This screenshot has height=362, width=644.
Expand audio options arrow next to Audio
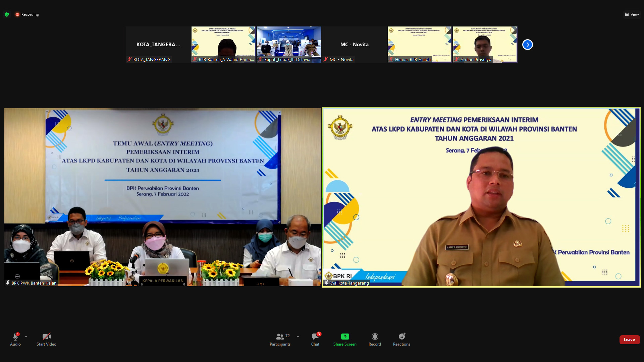pyautogui.click(x=26, y=337)
